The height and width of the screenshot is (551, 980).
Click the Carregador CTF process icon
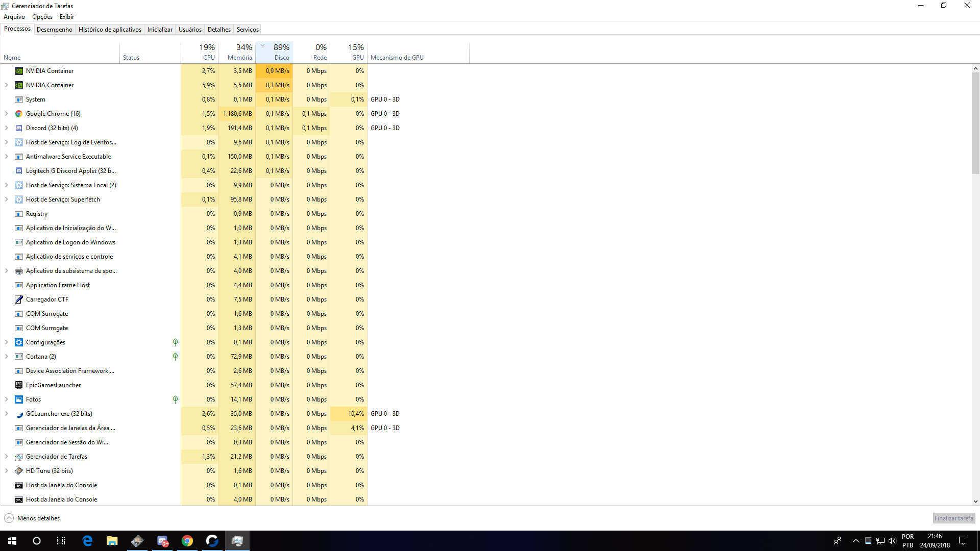point(19,299)
